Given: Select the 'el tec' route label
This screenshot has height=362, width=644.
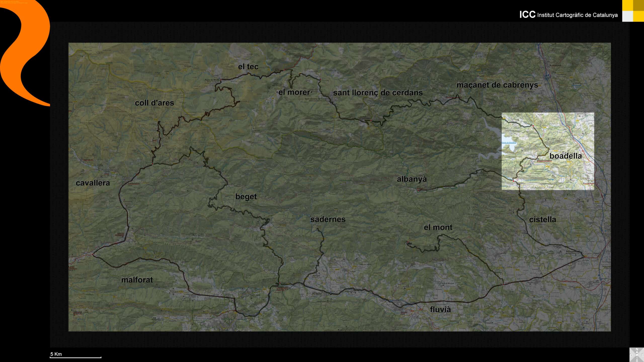Looking at the screenshot, I should click(x=248, y=67).
